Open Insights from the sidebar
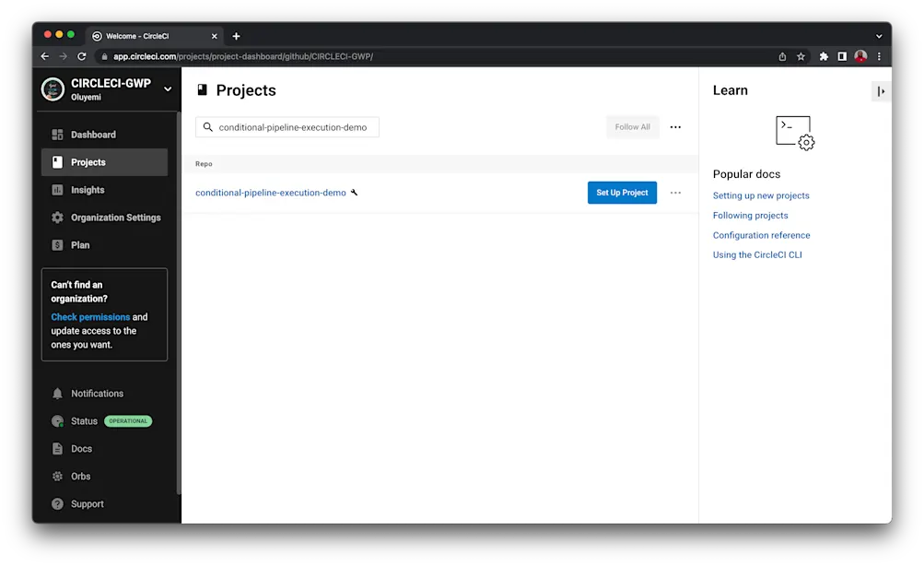The width and height of the screenshot is (924, 566). coord(88,190)
